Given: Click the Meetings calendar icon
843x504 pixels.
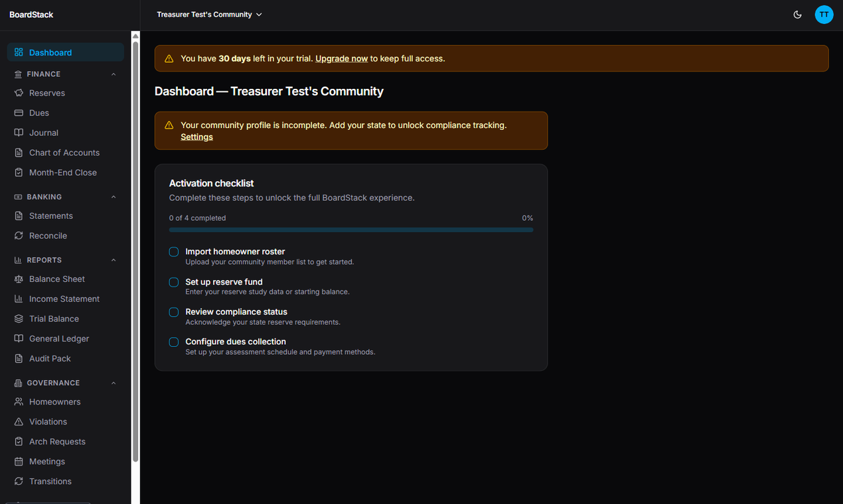Looking at the screenshot, I should tap(19, 462).
